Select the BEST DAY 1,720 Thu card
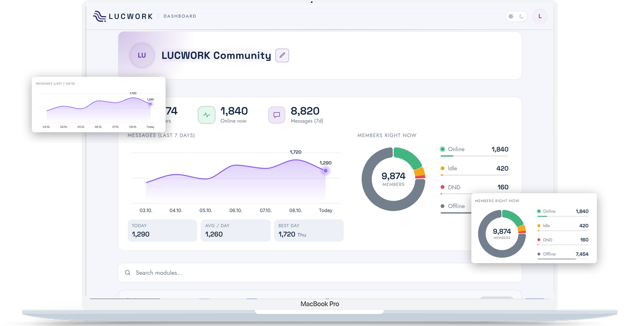Image resolution: width=644 pixels, height=326 pixels. [309, 231]
